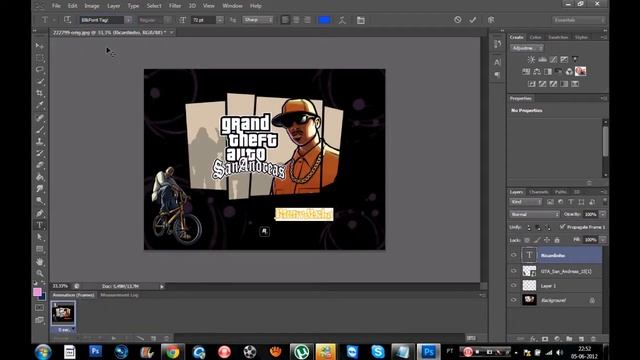The image size is (640, 360).
Task: Toggle lock position
Action: [x=547, y=240]
